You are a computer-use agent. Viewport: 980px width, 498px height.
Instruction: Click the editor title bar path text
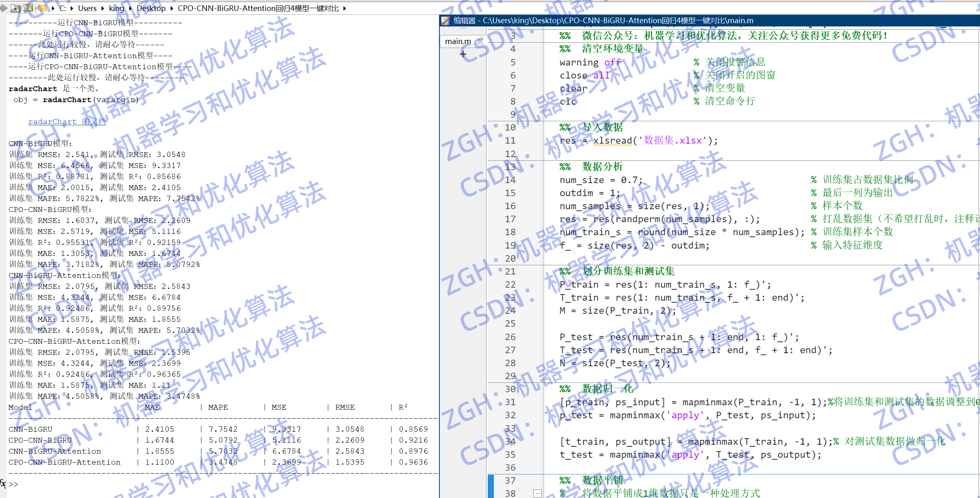[618, 21]
